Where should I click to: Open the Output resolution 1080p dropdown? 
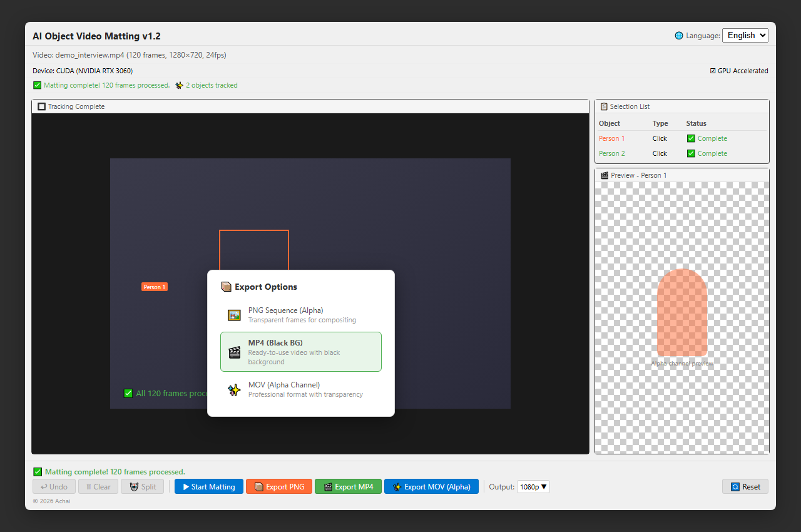533,486
